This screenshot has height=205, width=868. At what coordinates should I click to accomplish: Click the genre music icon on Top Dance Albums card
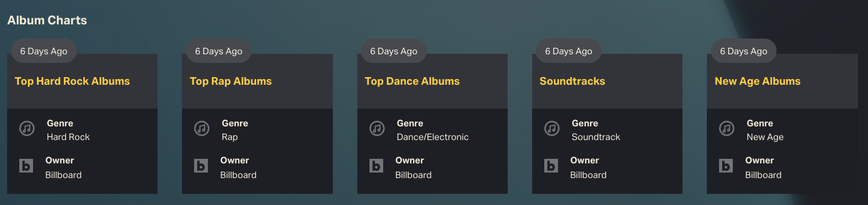377,128
